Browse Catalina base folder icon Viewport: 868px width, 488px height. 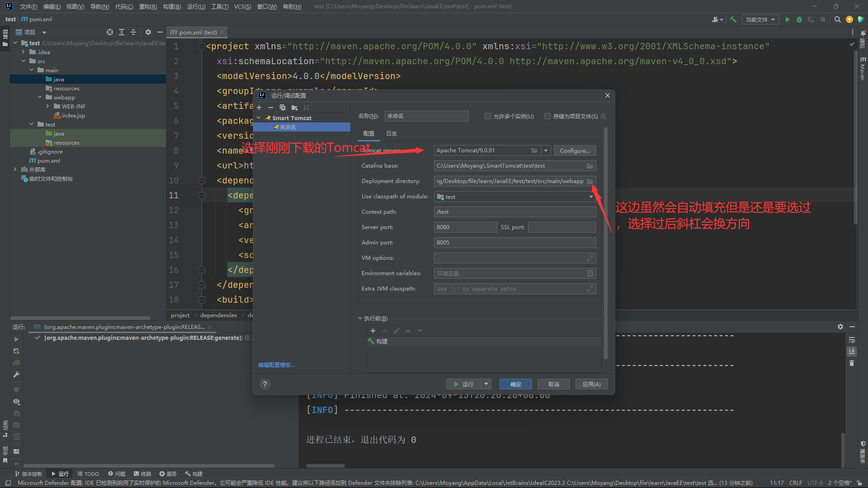click(x=590, y=166)
